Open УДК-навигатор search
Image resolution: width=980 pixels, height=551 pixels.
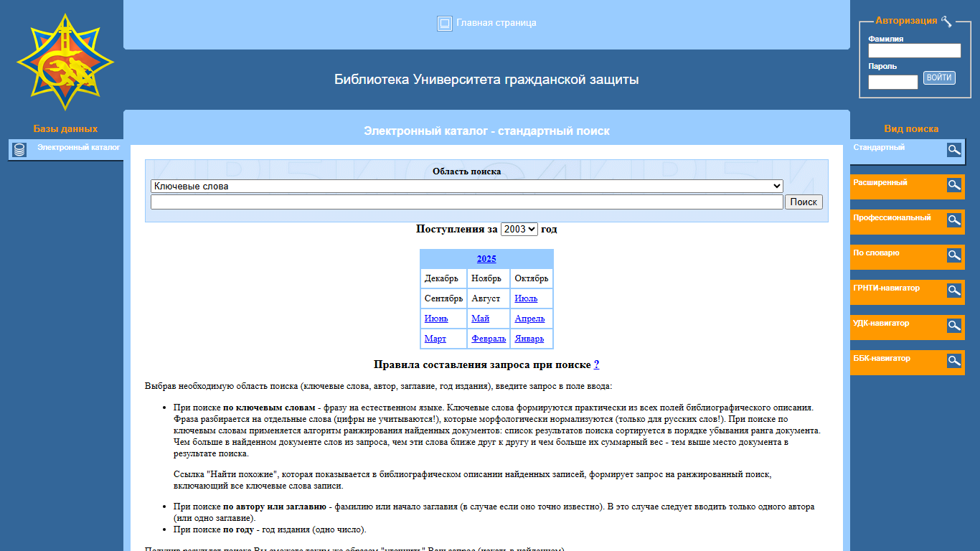(x=881, y=324)
